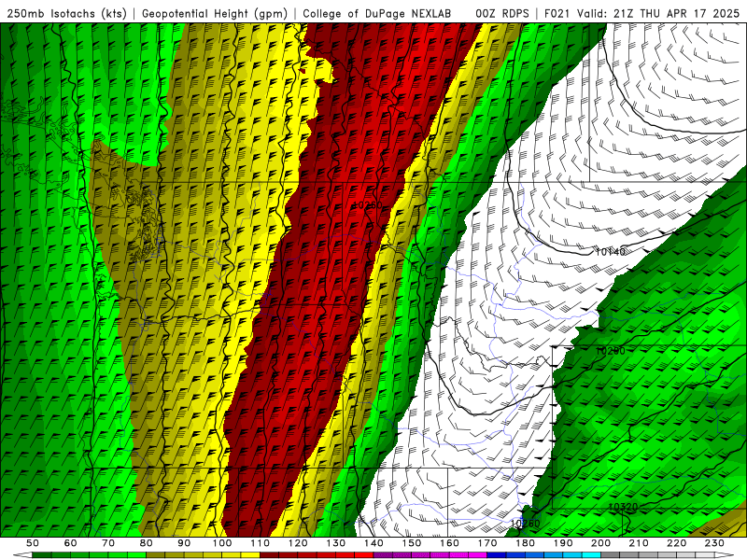This screenshot has width=747, height=560.
Task: Click the legend value 80
Action: coord(147,543)
